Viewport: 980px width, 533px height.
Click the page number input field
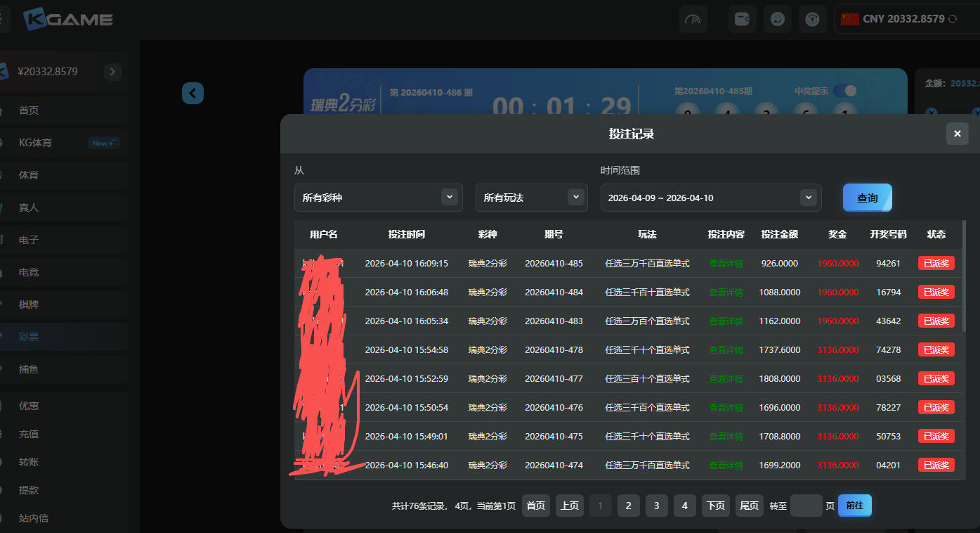(806, 506)
